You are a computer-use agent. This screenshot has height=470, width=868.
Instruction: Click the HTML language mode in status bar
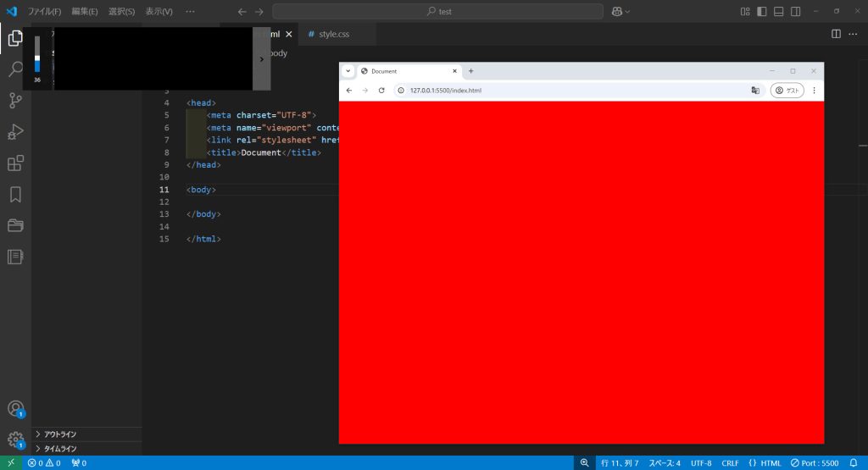click(765, 463)
